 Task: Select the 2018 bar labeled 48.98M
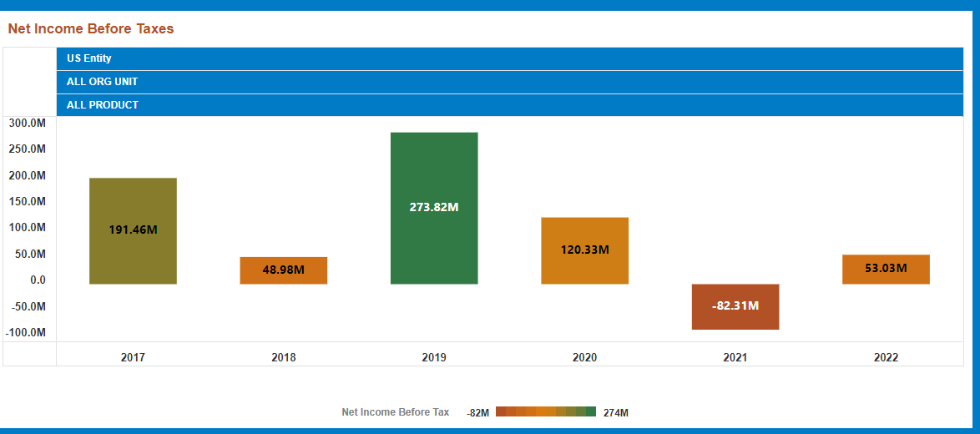284,270
